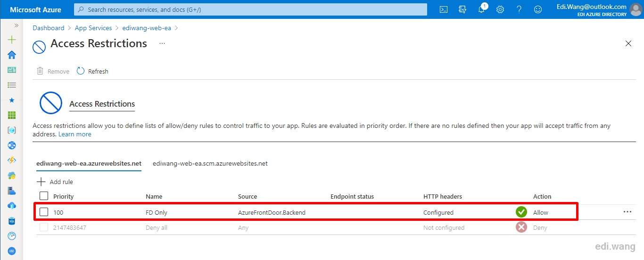Toggle the select-all checkbox in table header
This screenshot has width=644, height=260.
click(44, 196)
